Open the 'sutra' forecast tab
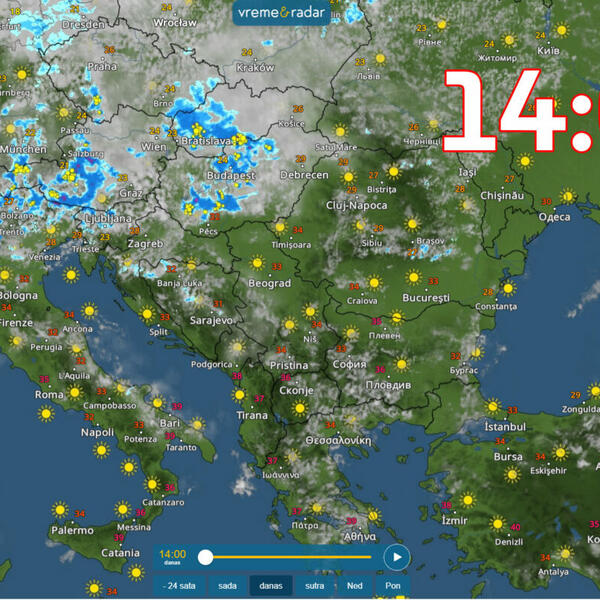 314,586
